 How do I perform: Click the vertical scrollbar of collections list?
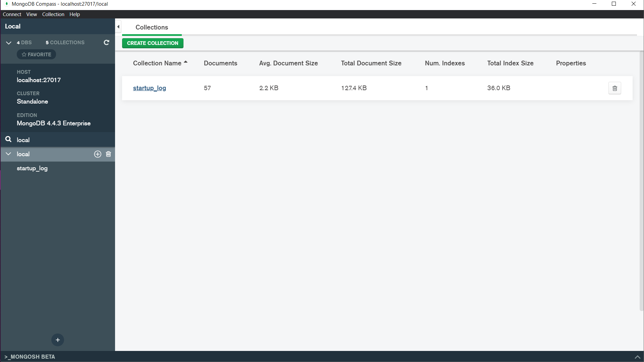[x=641, y=181]
